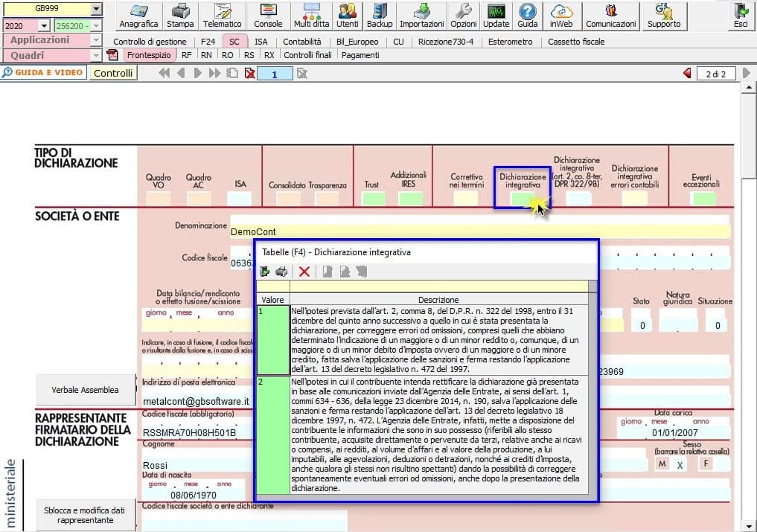The image size is (757, 532).
Task: Click the Stampa printer icon
Action: click(180, 16)
